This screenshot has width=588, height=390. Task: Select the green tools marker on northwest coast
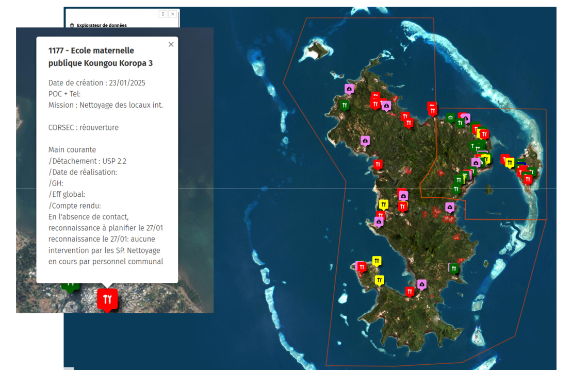point(345,105)
